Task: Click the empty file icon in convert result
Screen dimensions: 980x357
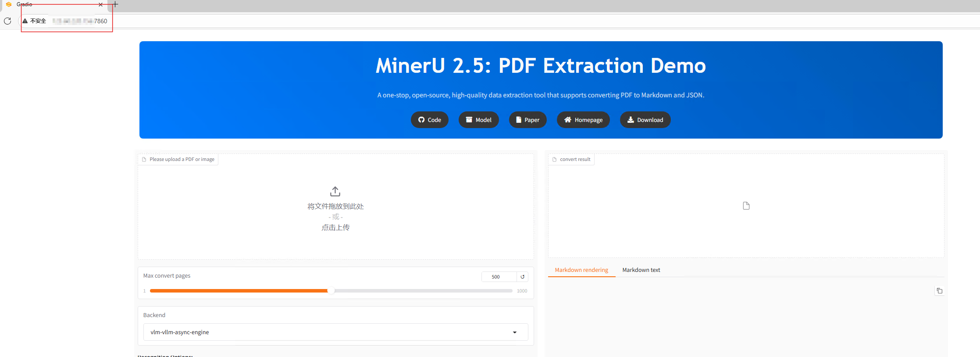Action: point(746,206)
